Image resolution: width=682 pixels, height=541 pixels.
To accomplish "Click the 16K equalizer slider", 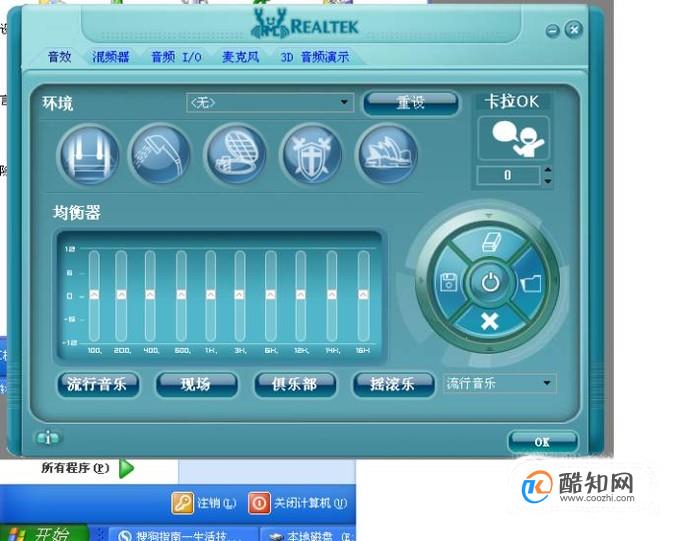I will [x=363, y=296].
